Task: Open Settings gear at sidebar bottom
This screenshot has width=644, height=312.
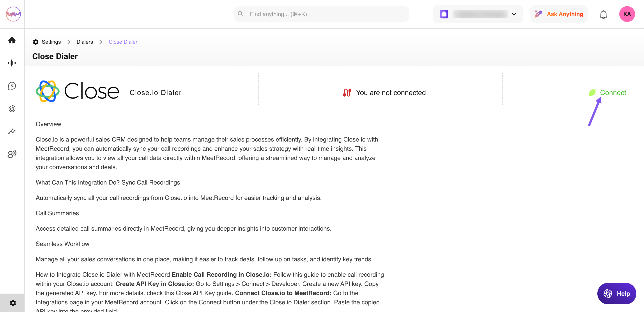Action: tap(13, 303)
